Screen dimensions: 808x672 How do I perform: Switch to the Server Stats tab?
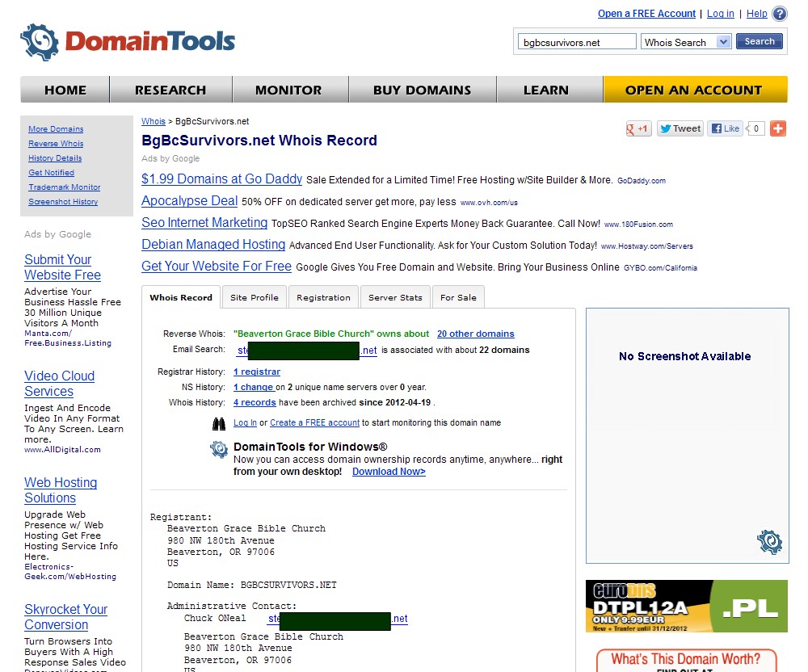click(395, 297)
